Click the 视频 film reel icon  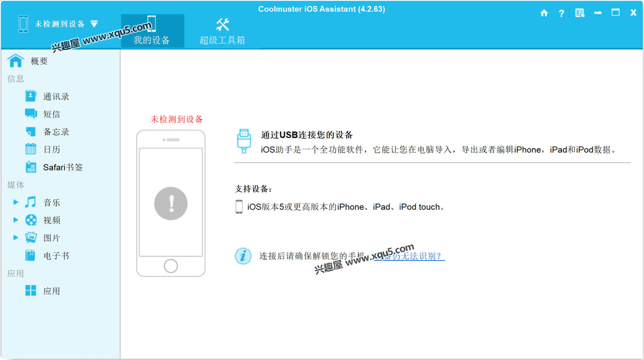(31, 220)
